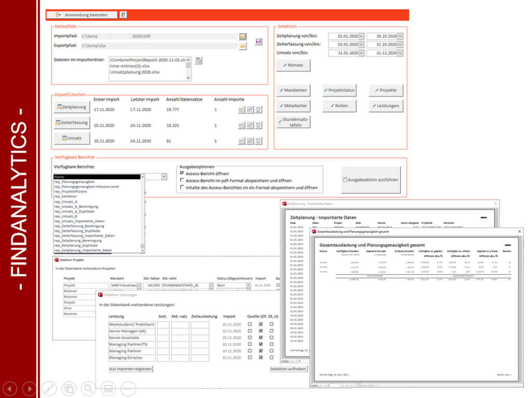The height and width of the screenshot is (398, 532).
Task: Open Zeitplanung start date dropdown
Action: tap(361, 36)
